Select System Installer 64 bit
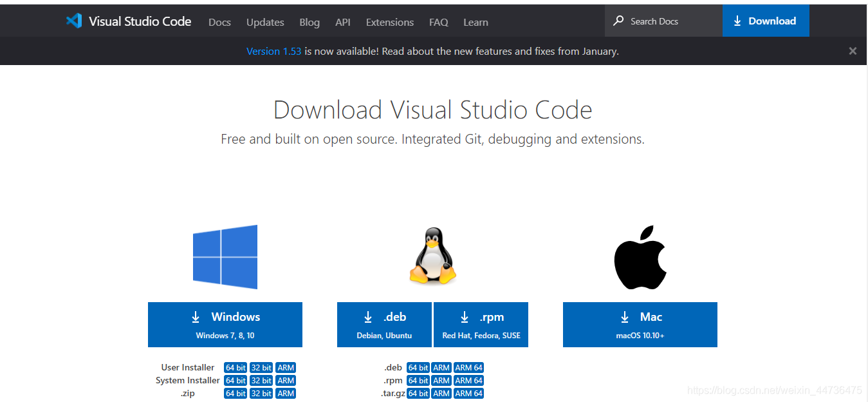 235,381
